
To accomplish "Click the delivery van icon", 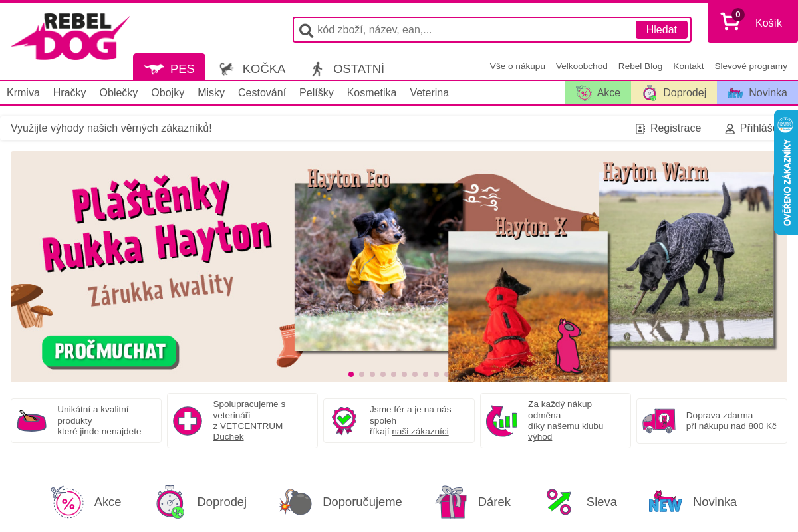I will point(659,421).
